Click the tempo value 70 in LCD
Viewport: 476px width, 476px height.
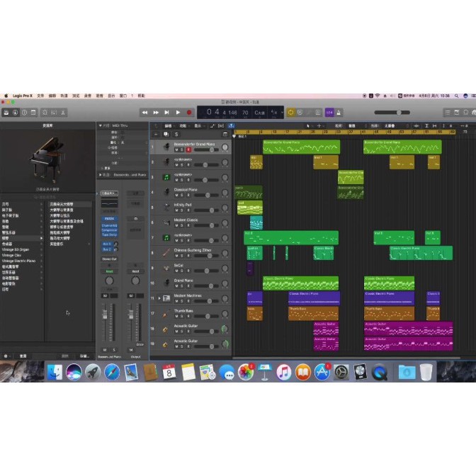[x=245, y=113]
